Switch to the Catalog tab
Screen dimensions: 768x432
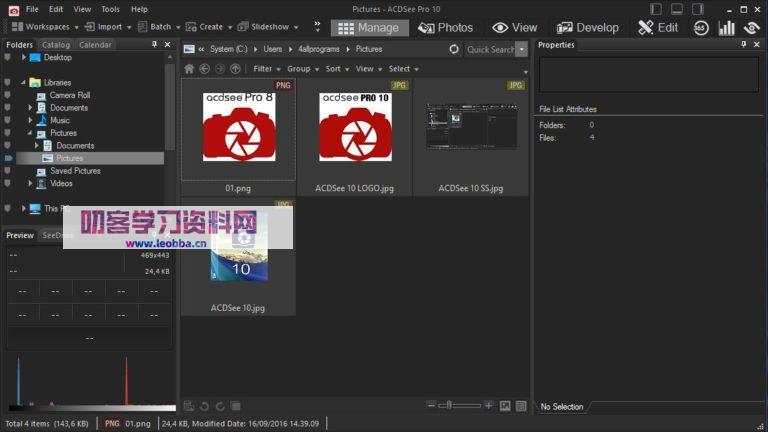click(56, 45)
